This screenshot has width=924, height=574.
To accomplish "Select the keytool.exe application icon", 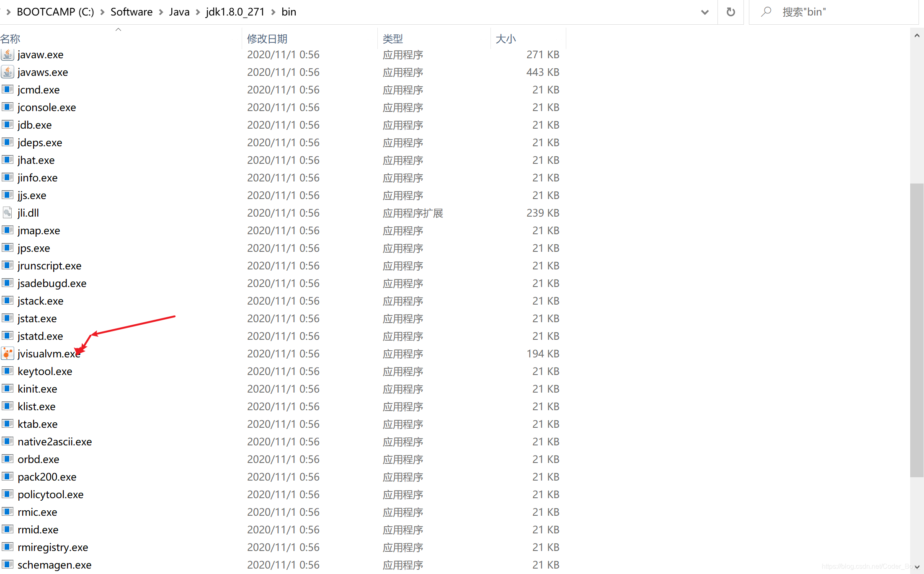I will [x=8, y=371].
